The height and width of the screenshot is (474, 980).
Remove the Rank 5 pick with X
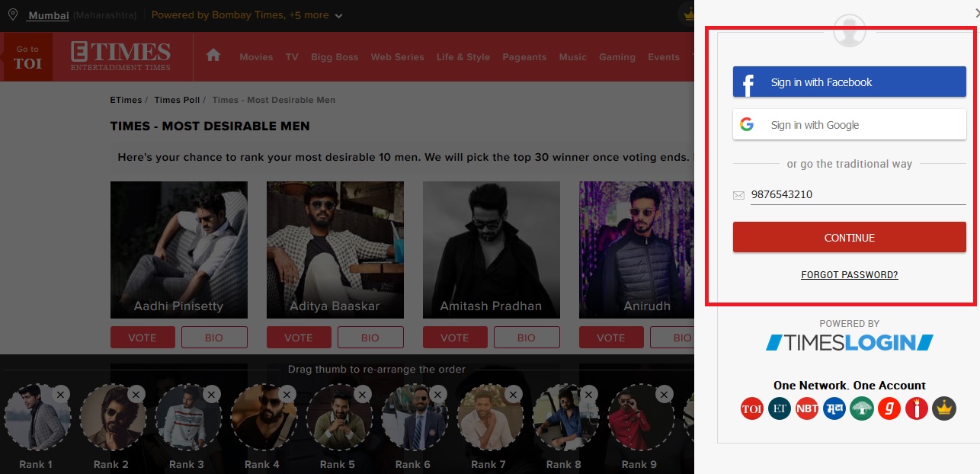tap(363, 394)
